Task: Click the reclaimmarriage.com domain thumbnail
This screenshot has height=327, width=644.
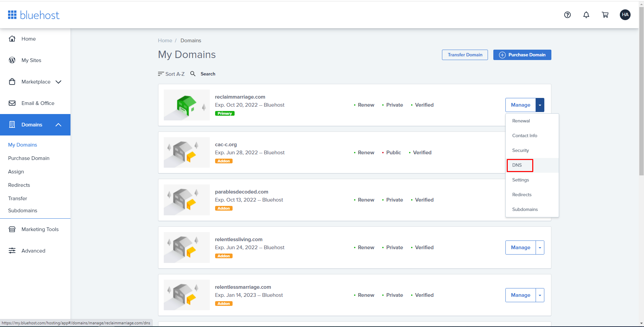Action: (x=187, y=105)
